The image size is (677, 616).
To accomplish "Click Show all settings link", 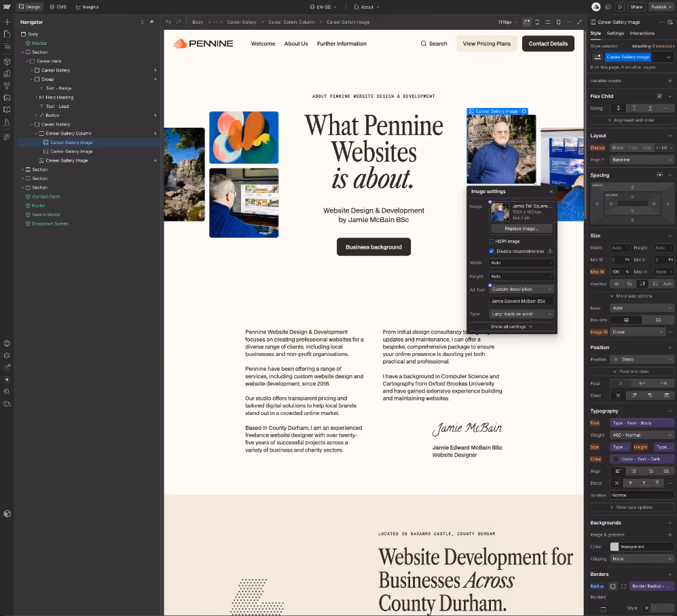I will pos(511,327).
